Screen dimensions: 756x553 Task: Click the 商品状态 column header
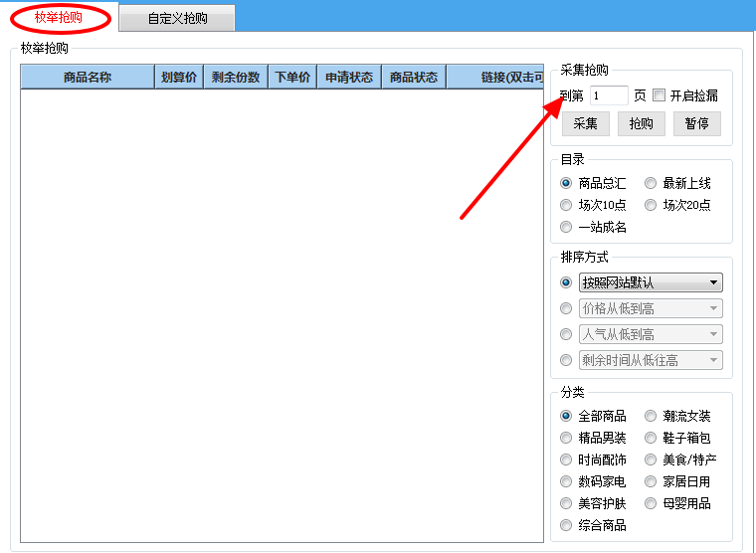(x=414, y=77)
